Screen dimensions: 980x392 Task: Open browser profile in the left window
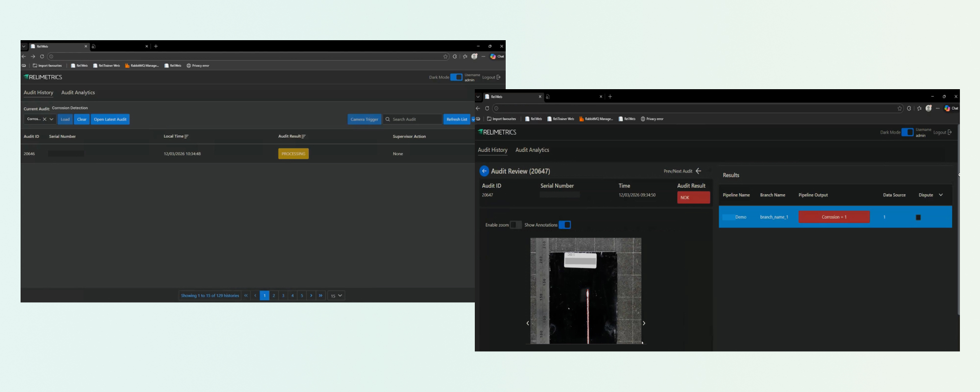tap(474, 56)
